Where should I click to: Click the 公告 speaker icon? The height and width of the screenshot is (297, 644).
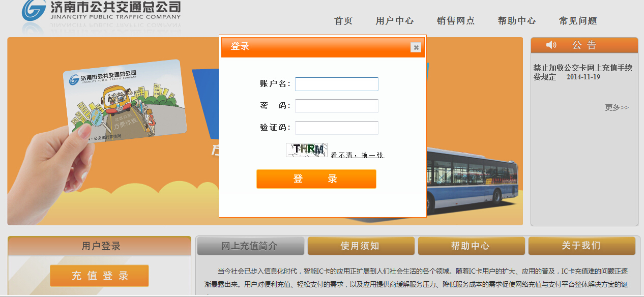551,45
